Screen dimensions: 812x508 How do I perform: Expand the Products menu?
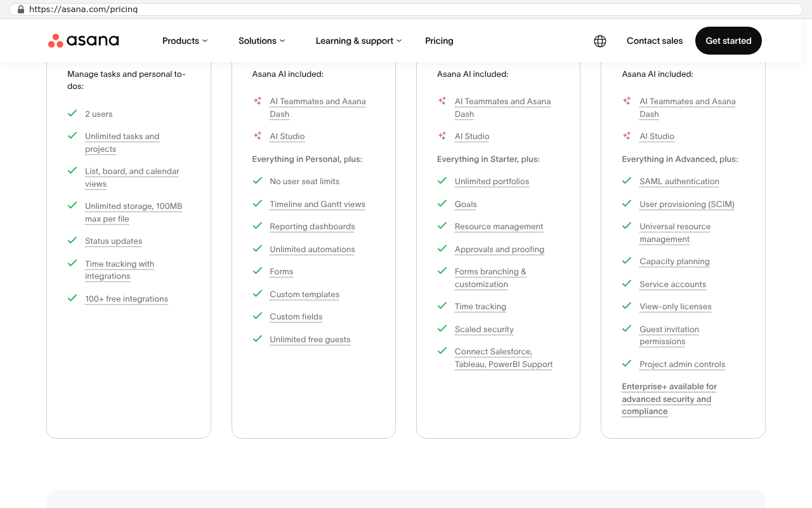pyautogui.click(x=185, y=41)
